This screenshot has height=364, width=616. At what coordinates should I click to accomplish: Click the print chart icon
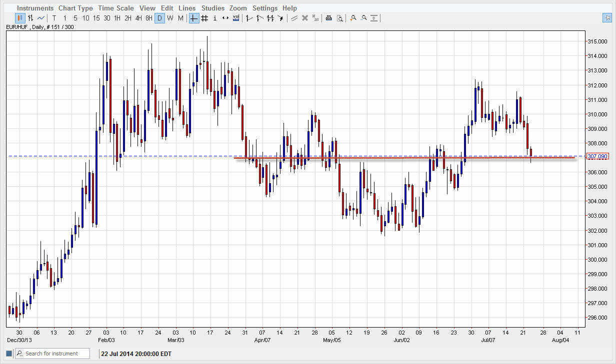coord(328,18)
